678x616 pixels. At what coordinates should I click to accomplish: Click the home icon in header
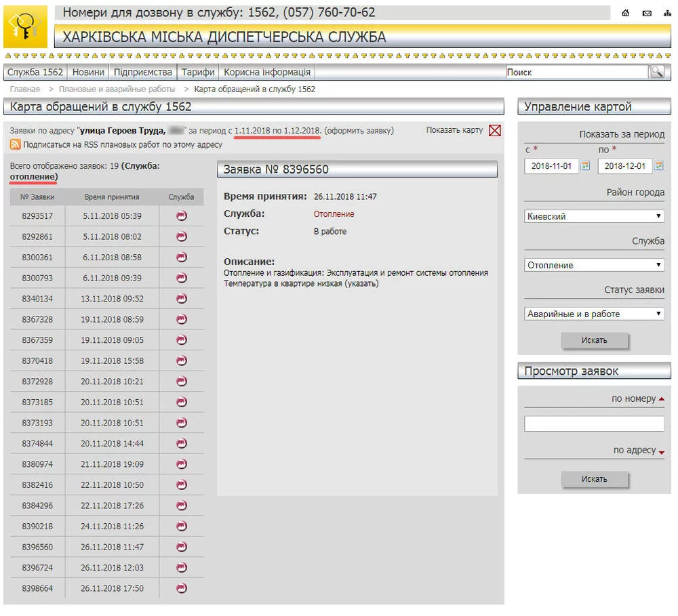click(x=626, y=14)
